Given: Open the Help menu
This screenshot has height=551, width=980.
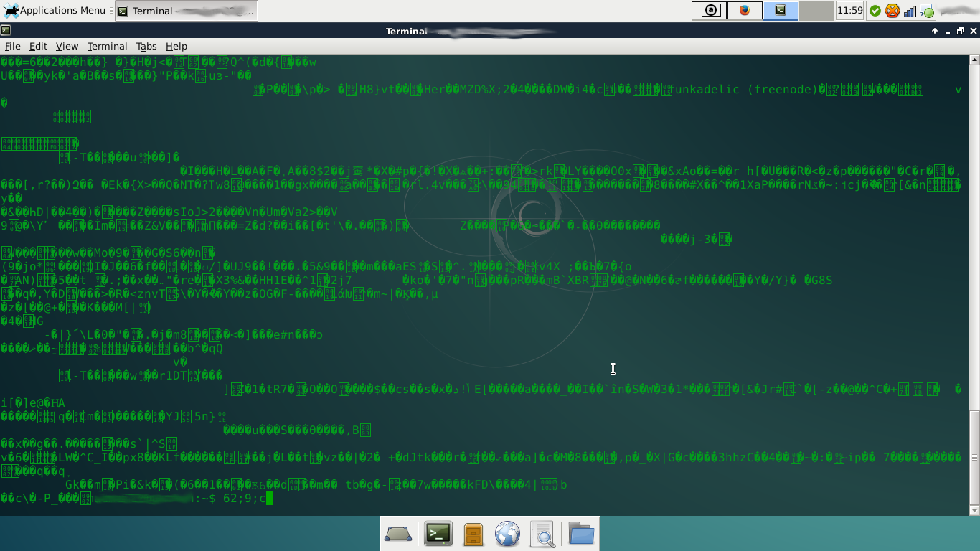Looking at the screenshot, I should (x=176, y=46).
